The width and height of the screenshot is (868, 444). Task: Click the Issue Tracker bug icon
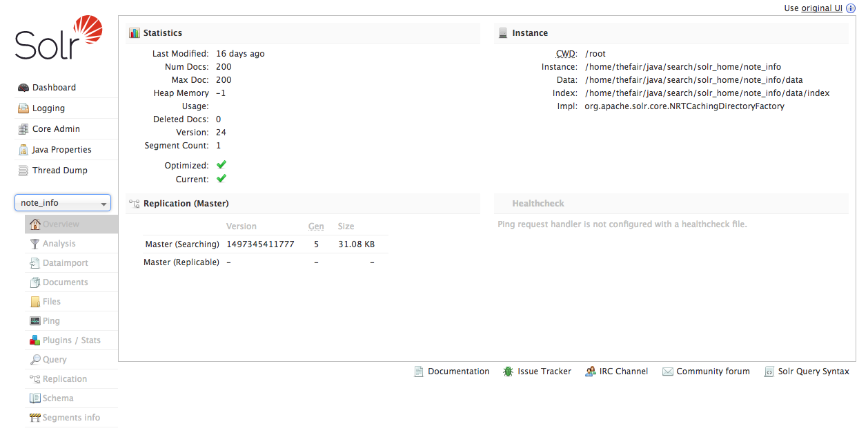click(509, 371)
